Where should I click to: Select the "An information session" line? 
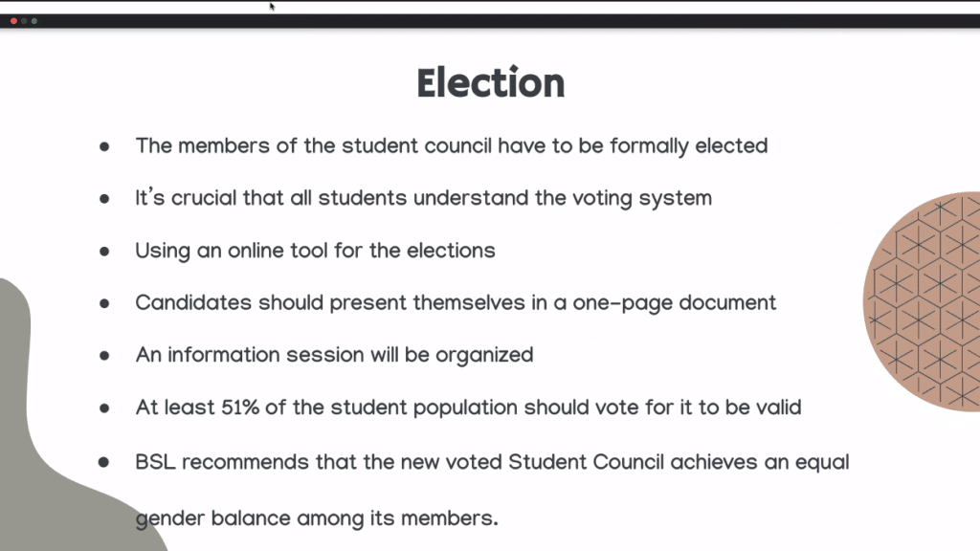334,355
